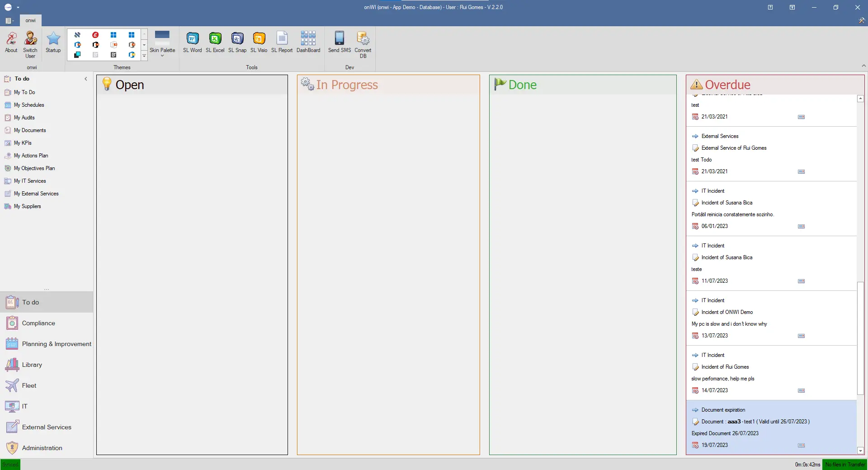Move the Themes gallery up one row
This screenshot has height=470, width=868.
[x=144, y=34]
